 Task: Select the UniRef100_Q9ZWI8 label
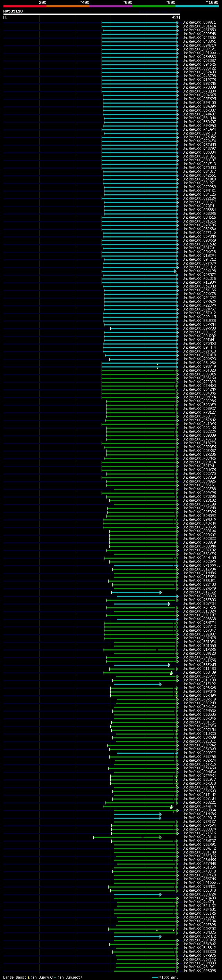click(199, 355)
